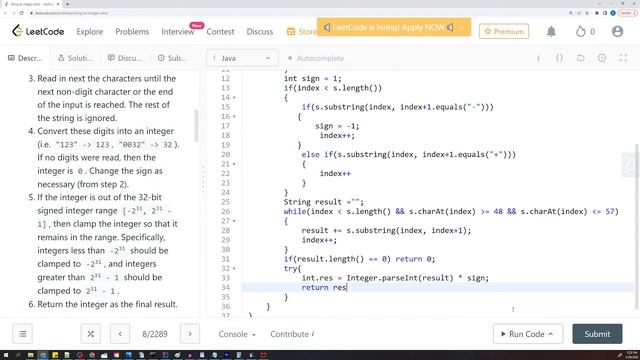Viewport: 640px width, 360px height.
Task: Switch to the Solution tab
Action: (x=75, y=58)
